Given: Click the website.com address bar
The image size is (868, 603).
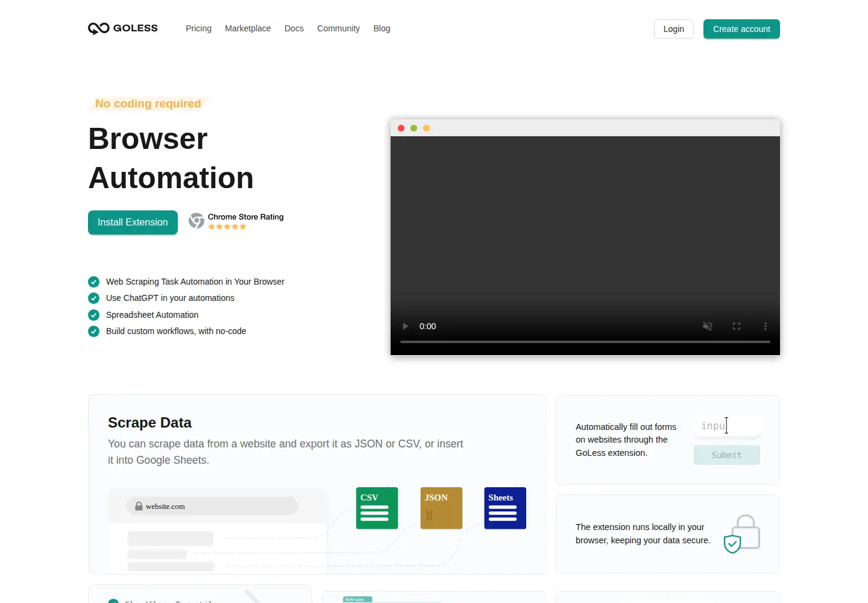Looking at the screenshot, I should tap(212, 506).
